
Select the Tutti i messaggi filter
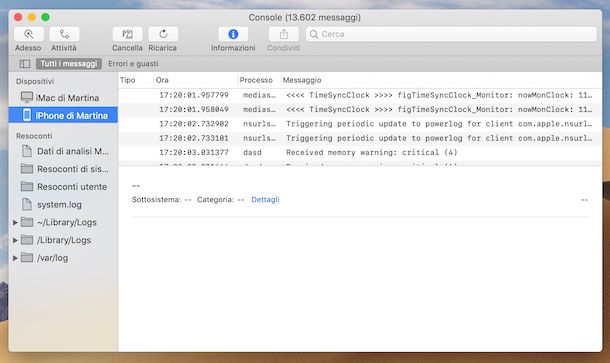[x=69, y=64]
